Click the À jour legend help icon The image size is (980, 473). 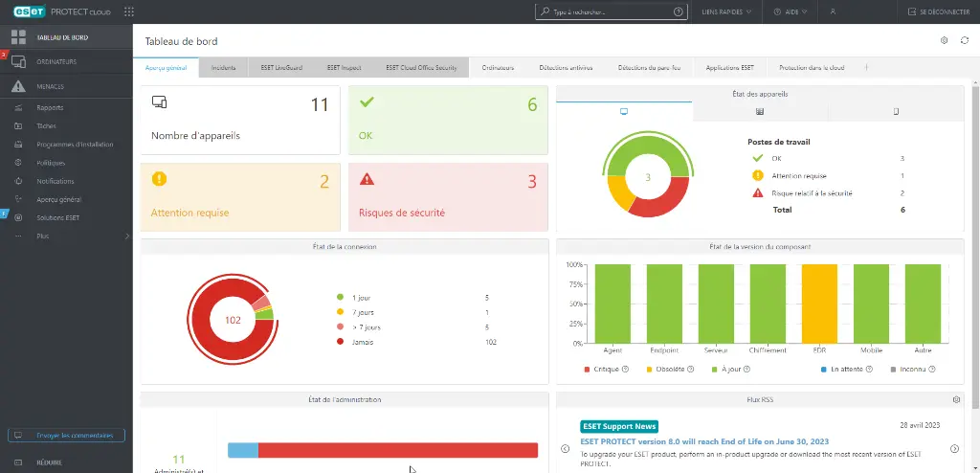click(x=746, y=370)
